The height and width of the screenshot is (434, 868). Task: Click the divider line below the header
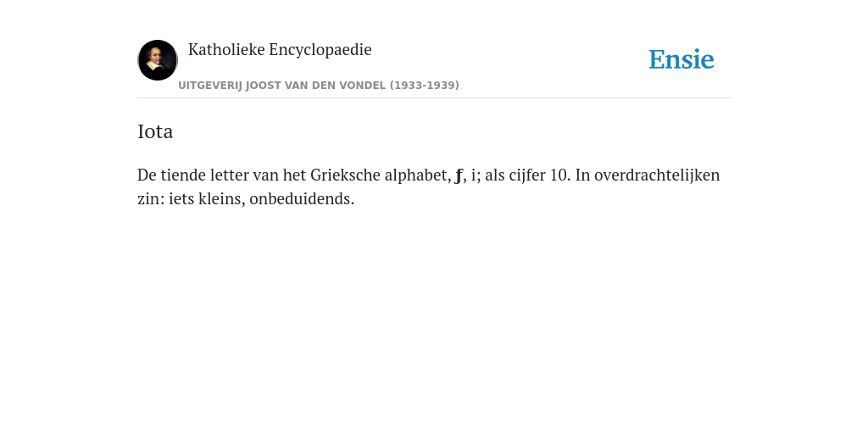coord(434,98)
